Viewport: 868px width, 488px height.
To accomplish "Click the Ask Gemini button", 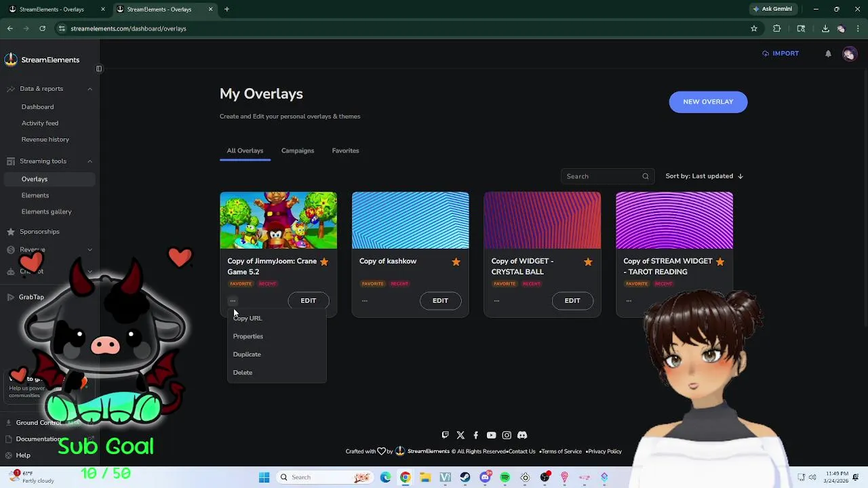I will point(772,9).
